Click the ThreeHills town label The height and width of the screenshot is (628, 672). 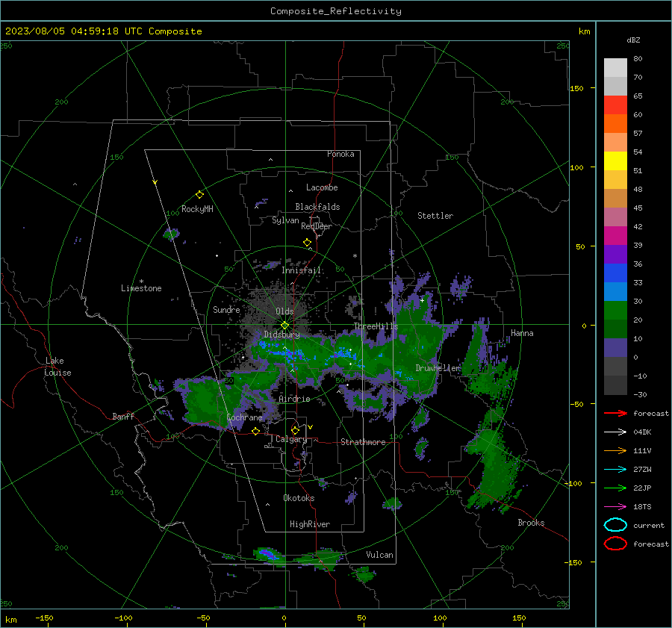coord(376,326)
